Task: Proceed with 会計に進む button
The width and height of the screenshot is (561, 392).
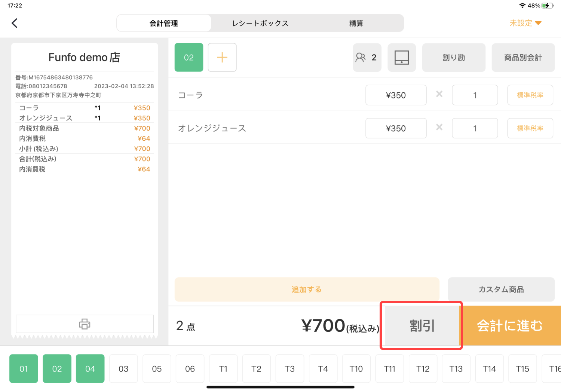Action: 510,326
